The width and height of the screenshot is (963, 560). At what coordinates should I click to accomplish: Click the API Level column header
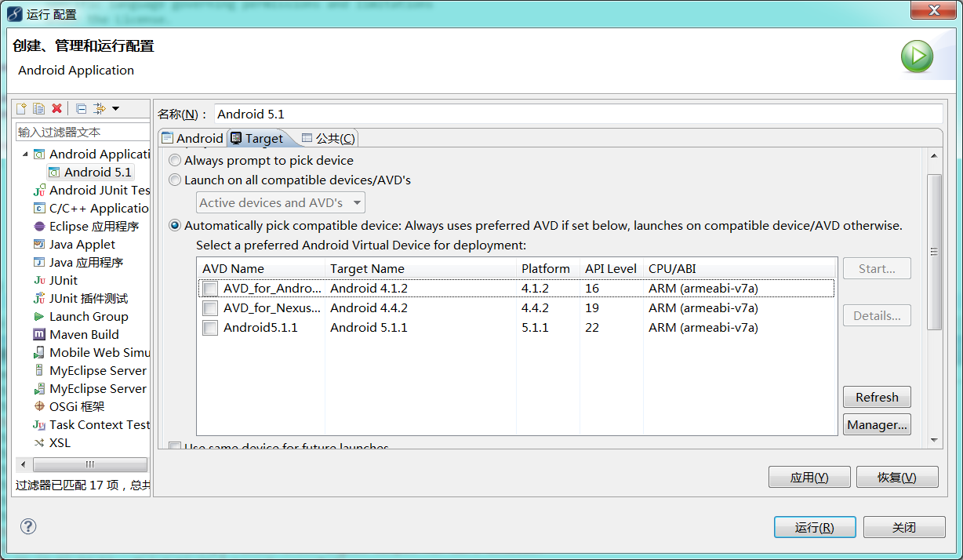(x=611, y=268)
